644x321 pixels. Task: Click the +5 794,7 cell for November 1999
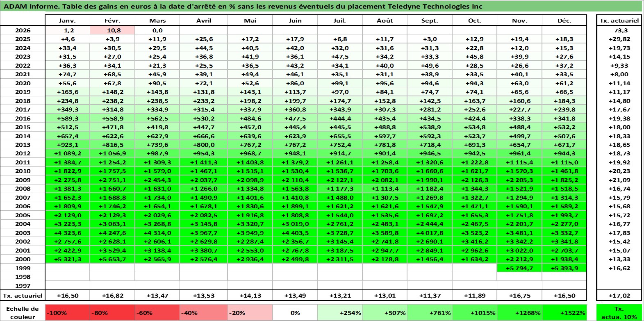click(519, 268)
